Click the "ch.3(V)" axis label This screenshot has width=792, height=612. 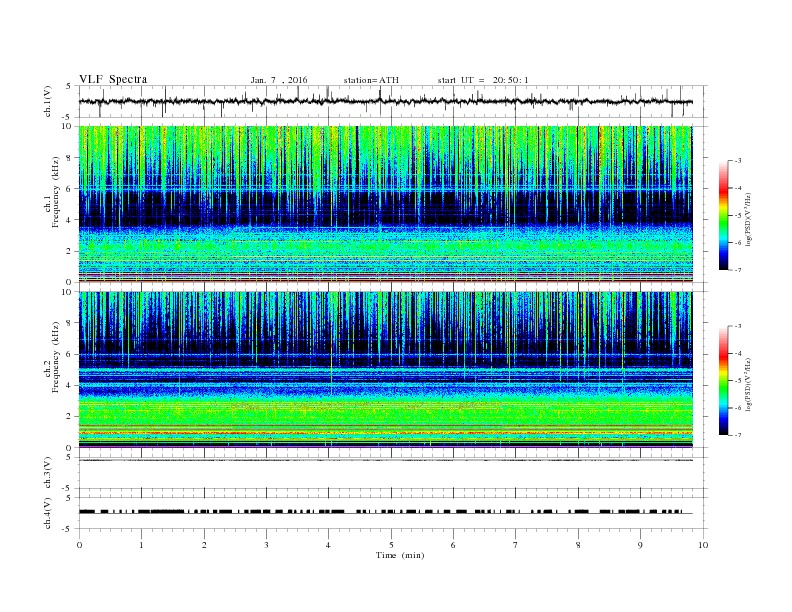[48, 473]
